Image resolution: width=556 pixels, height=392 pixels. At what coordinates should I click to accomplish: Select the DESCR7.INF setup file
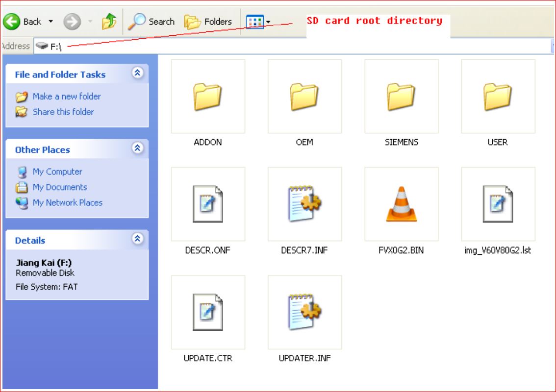(304, 204)
